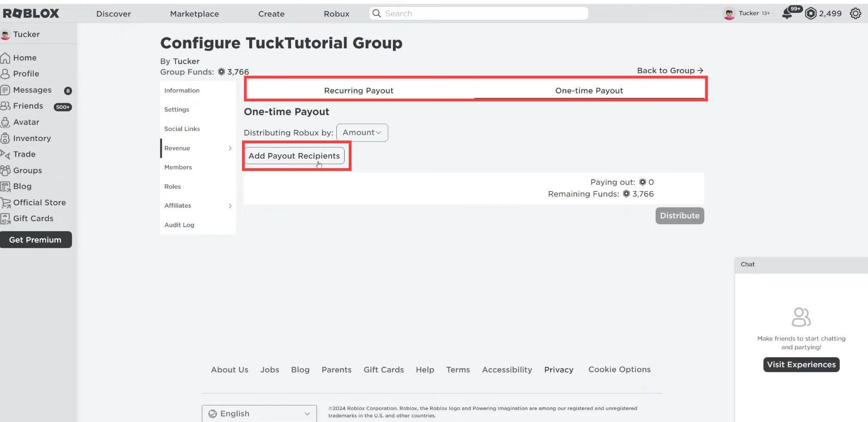Open the notifications bell icon
The width and height of the screenshot is (868, 422).
point(787,14)
